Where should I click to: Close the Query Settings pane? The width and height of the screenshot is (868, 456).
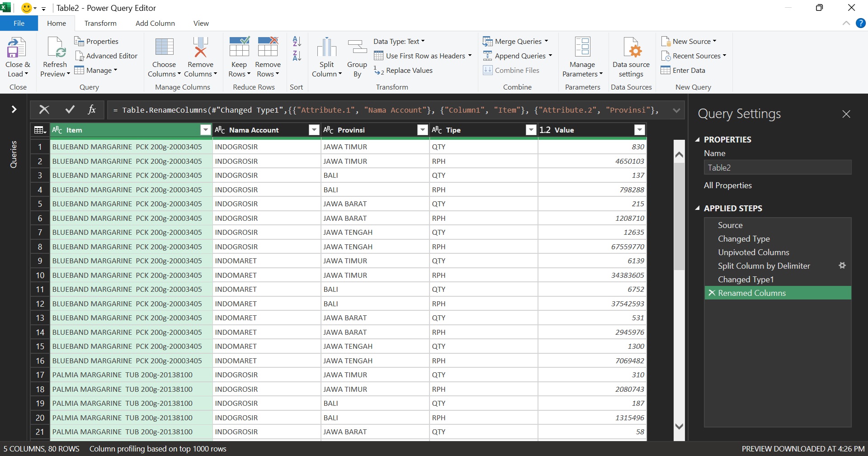(x=846, y=114)
